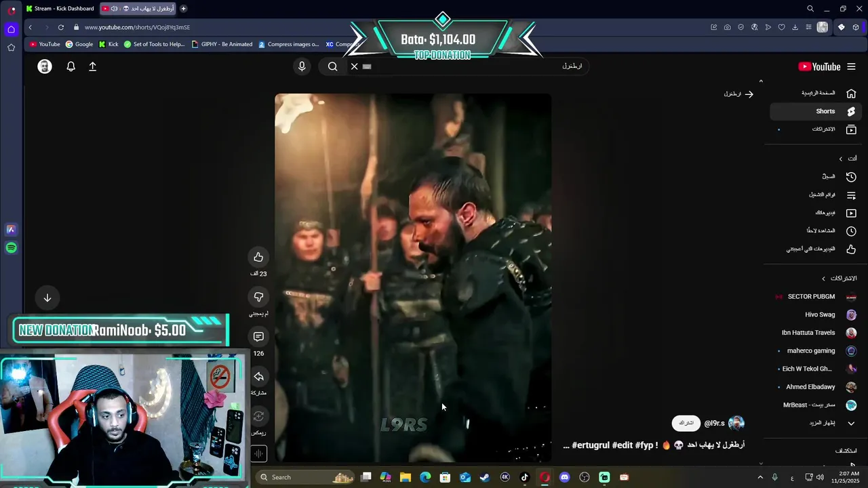
Task: Open the browser downloads icon
Action: [x=795, y=27]
